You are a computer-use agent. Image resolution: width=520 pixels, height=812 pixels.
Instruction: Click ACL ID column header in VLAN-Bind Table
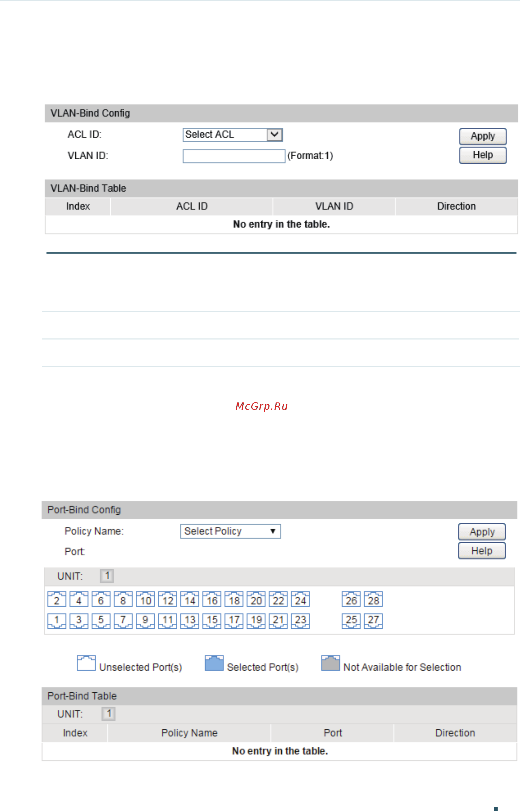(x=192, y=206)
